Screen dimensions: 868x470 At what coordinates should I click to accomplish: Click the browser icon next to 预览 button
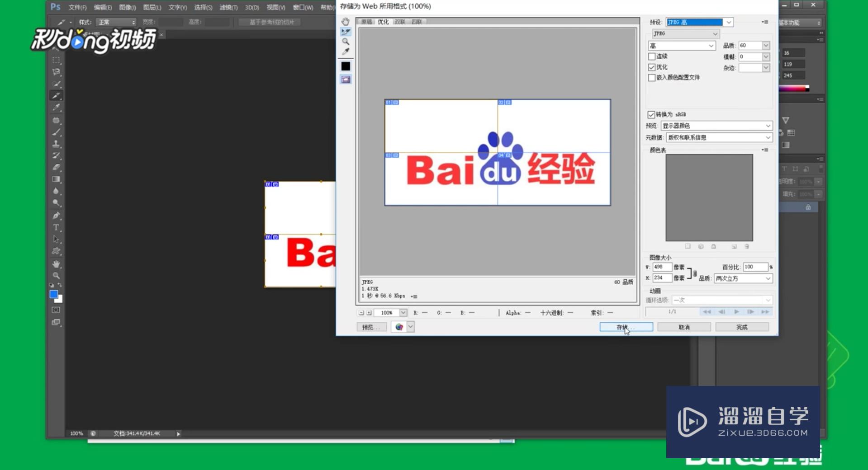click(x=399, y=327)
